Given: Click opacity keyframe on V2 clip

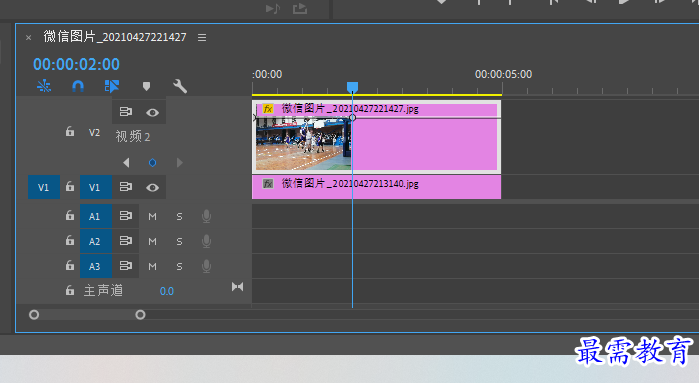Looking at the screenshot, I should pos(352,118).
